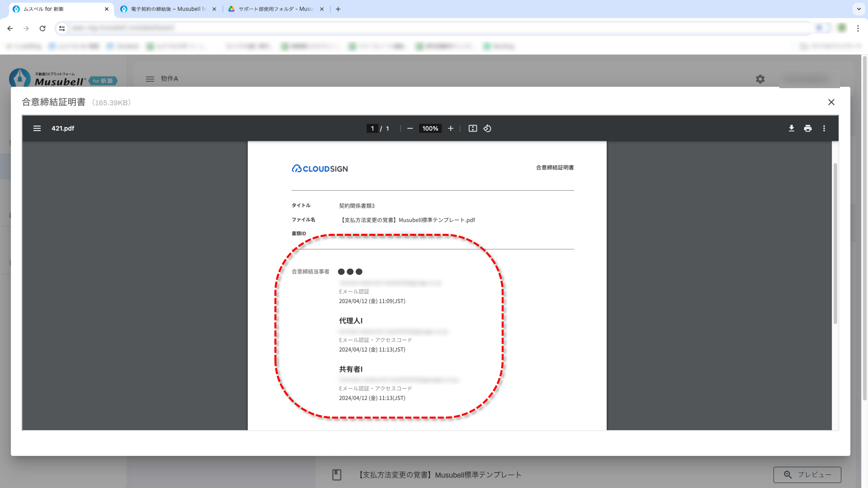The height and width of the screenshot is (488, 868).
Task: Click the site information icon in address bar
Action: [62, 28]
